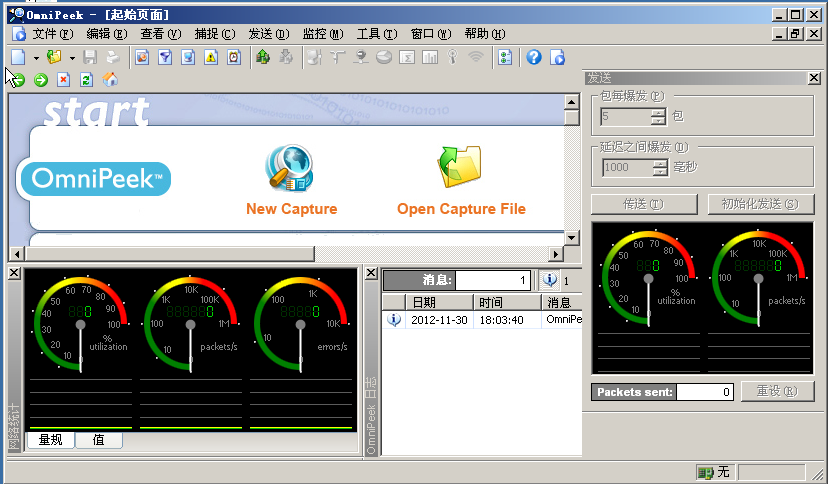Click start page scrollbar down arrow
828x484 pixels.
(x=572, y=238)
